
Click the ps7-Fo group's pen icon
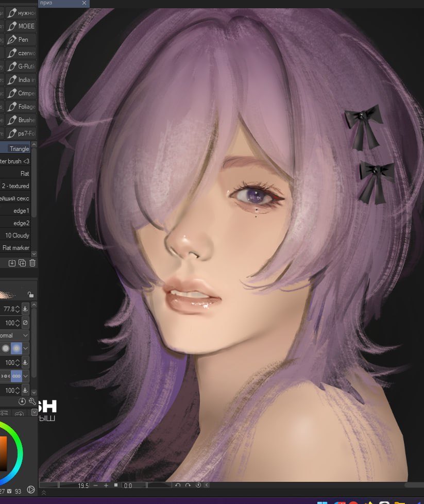pos(12,133)
